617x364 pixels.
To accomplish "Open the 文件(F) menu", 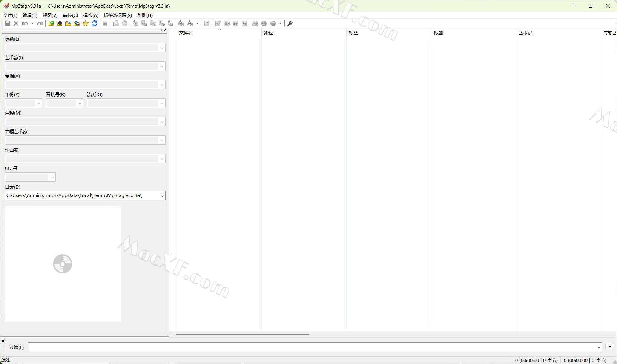I will (x=10, y=15).
